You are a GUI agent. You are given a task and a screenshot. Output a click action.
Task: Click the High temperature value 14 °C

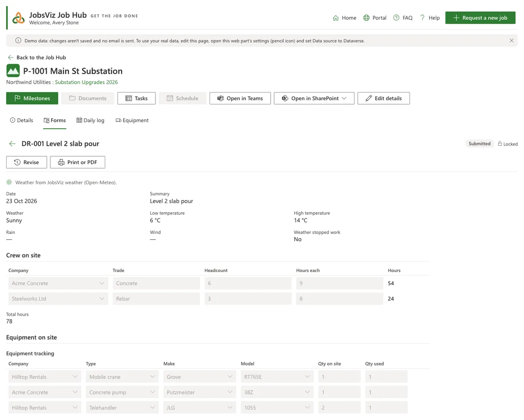click(301, 220)
